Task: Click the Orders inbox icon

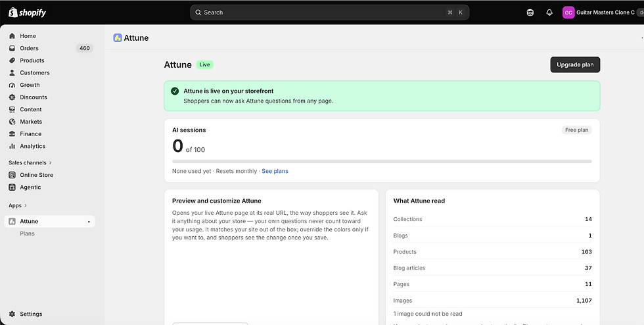Action: 12,48
